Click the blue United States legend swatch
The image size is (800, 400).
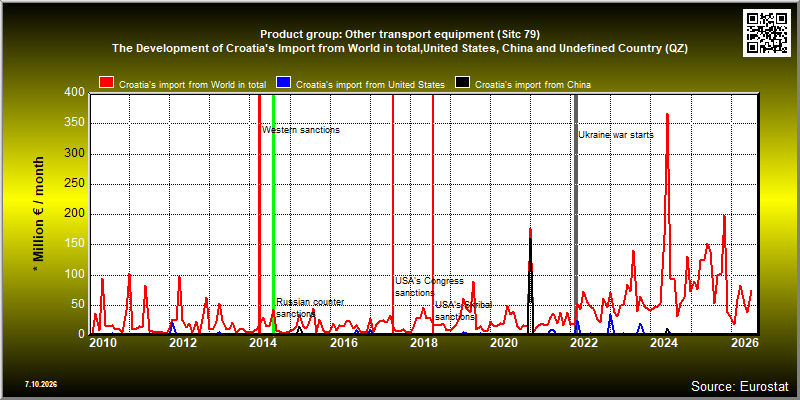(284, 84)
